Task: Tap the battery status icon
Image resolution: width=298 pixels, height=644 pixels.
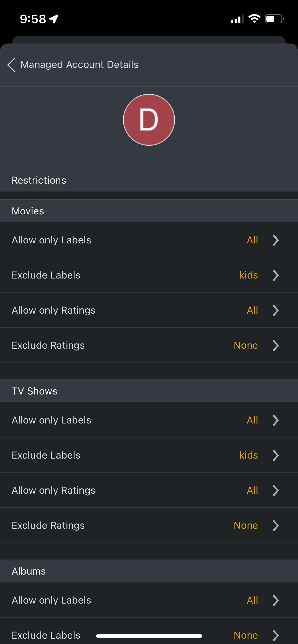Action: pos(274,19)
